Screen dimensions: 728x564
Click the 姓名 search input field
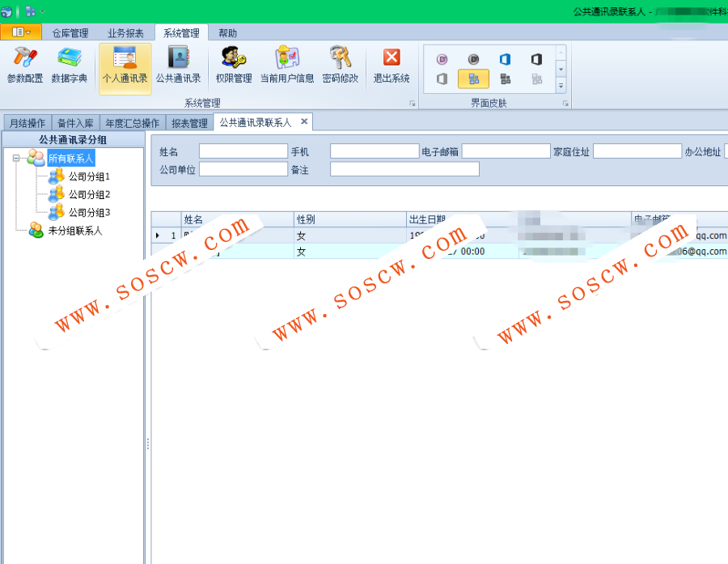pyautogui.click(x=243, y=151)
